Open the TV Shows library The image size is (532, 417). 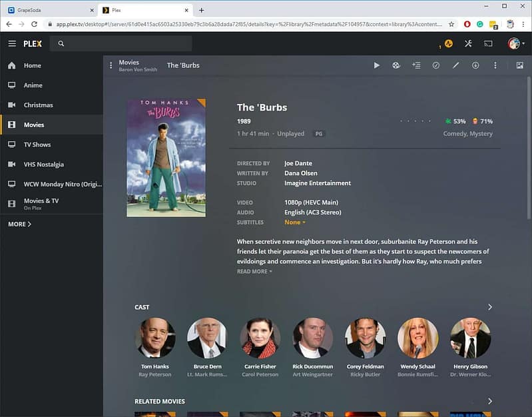pos(51,145)
